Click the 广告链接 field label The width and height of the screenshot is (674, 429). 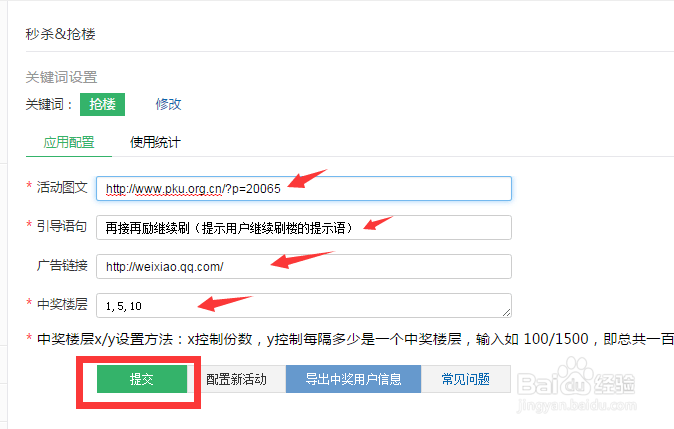62,265
